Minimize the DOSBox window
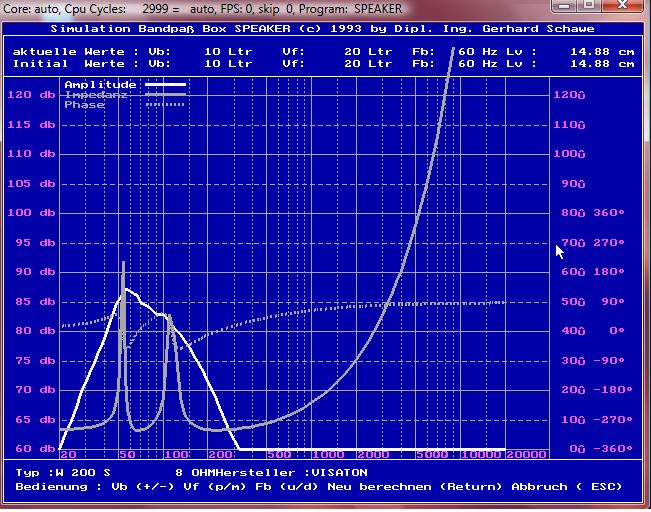The height and width of the screenshot is (512, 651). 564,5
